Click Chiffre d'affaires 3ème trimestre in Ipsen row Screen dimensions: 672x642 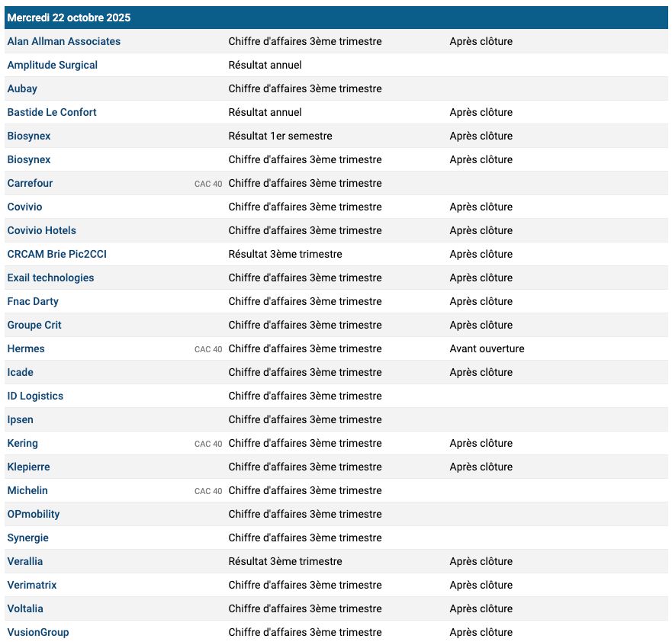305,419
